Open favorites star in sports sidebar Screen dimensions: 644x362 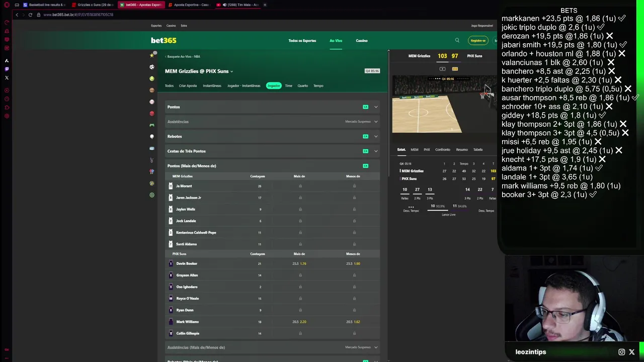click(x=152, y=55)
